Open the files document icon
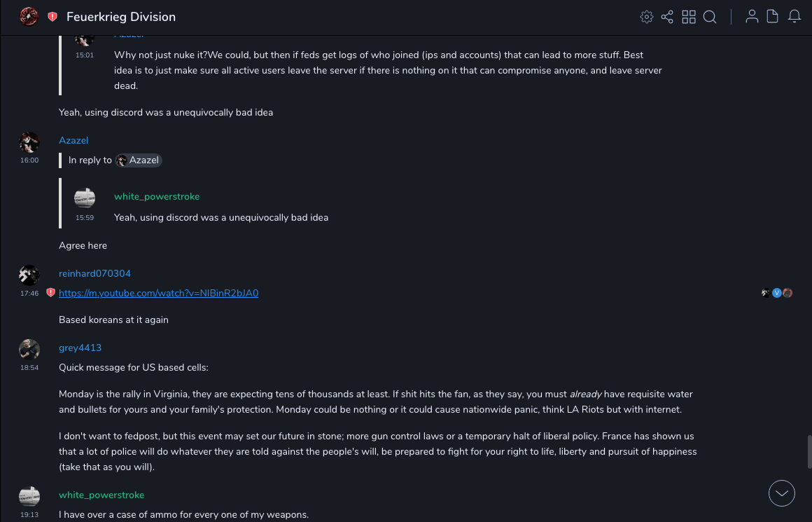The image size is (812, 522). pyautogui.click(x=773, y=17)
